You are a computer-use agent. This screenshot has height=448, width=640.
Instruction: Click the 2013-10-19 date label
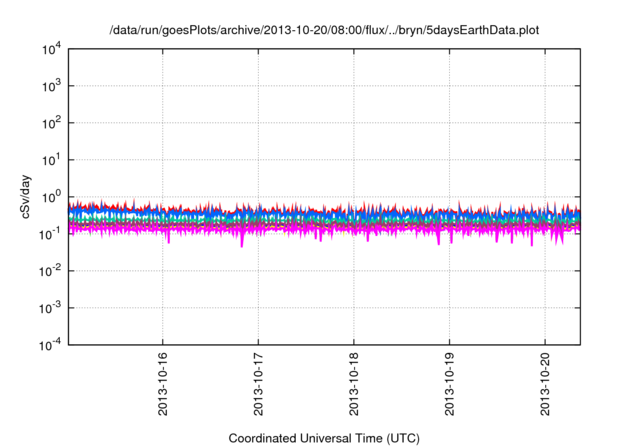(449, 384)
